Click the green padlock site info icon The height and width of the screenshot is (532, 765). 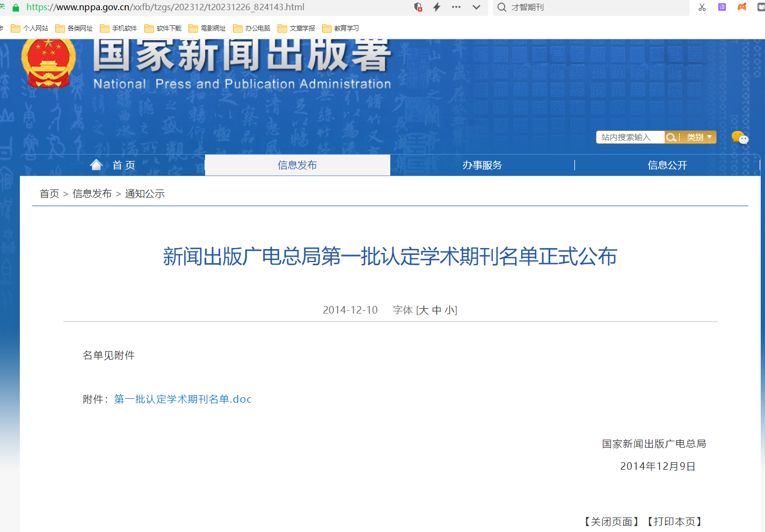16,8
